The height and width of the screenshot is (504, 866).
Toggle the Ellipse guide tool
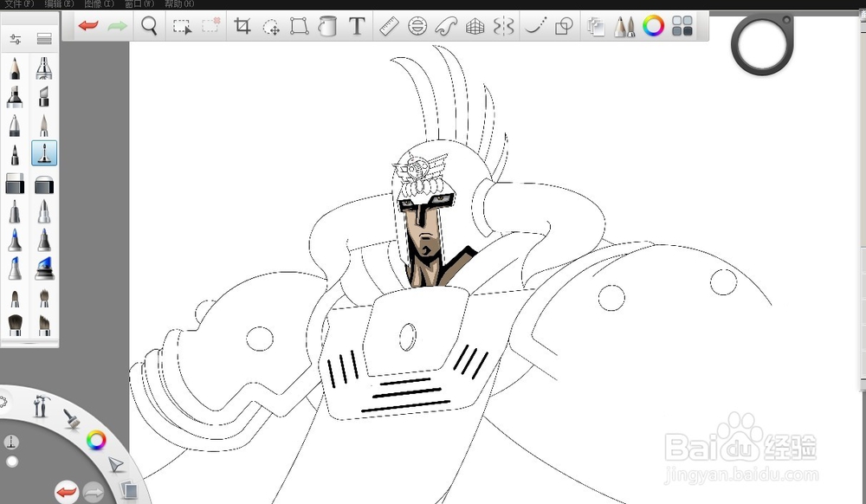pos(417,26)
